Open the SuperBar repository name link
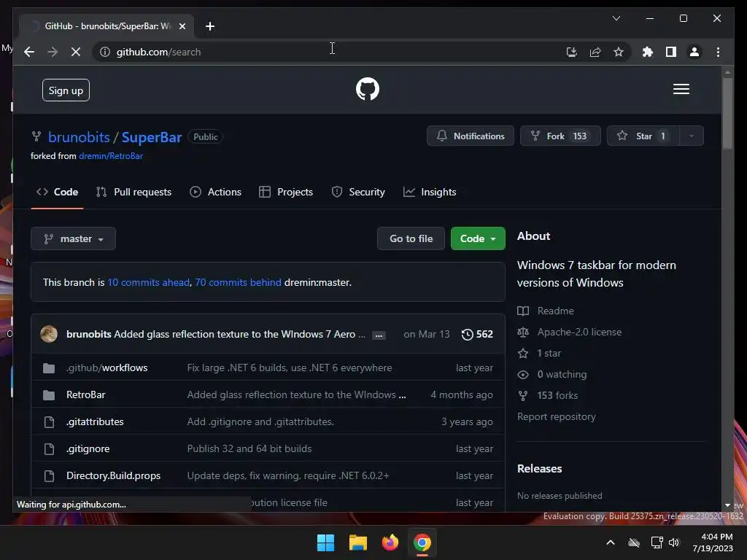The width and height of the screenshot is (747, 560). [x=152, y=137]
